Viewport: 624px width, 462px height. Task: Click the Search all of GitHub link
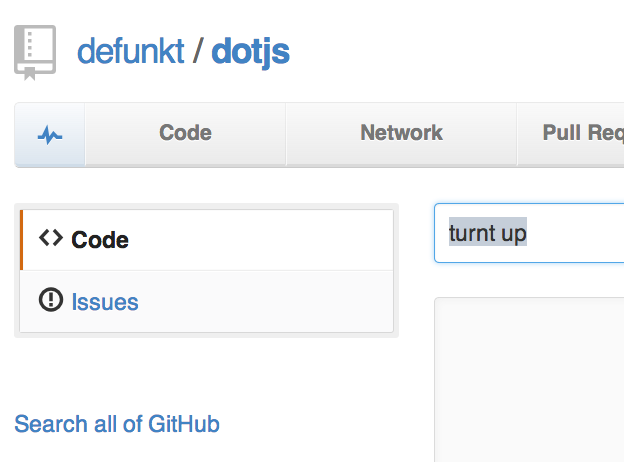[x=117, y=424]
